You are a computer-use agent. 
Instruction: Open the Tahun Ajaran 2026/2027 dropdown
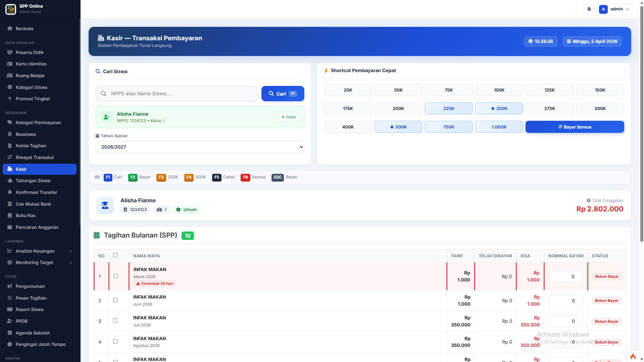(200, 147)
